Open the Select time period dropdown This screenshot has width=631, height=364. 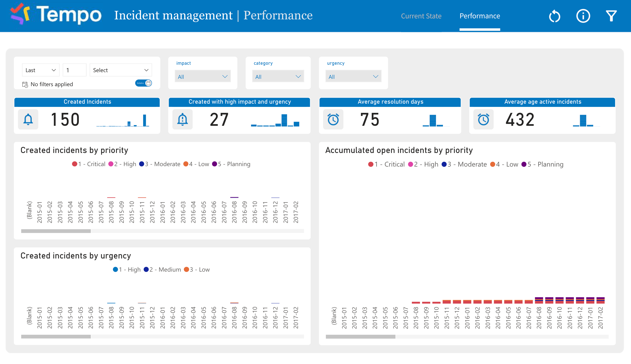tap(121, 70)
